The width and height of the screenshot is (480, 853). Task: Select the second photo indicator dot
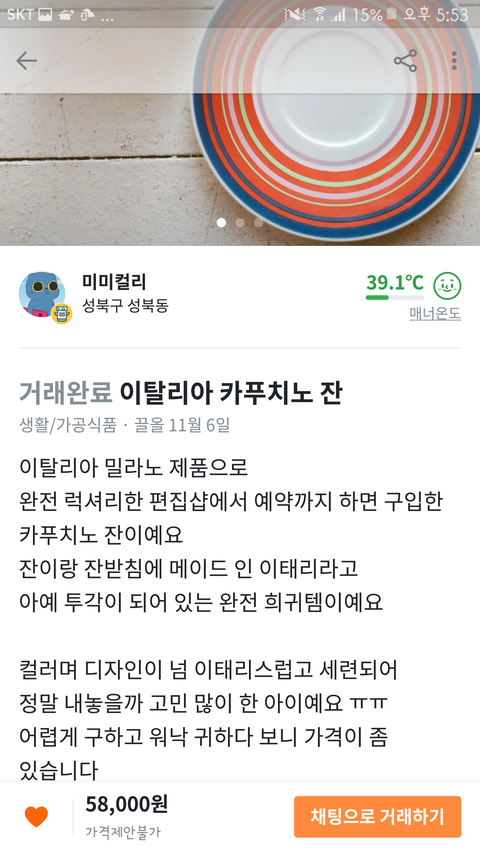pos(240,222)
